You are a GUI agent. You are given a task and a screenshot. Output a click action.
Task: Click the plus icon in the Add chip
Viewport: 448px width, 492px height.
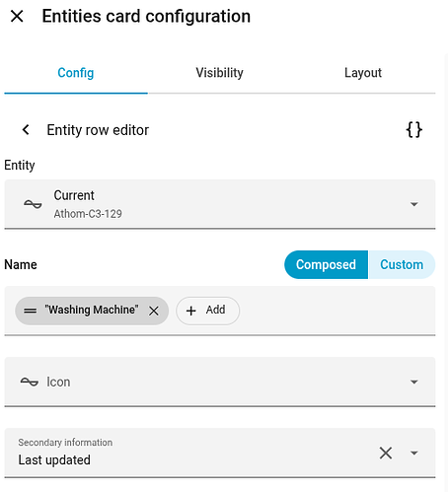(191, 311)
